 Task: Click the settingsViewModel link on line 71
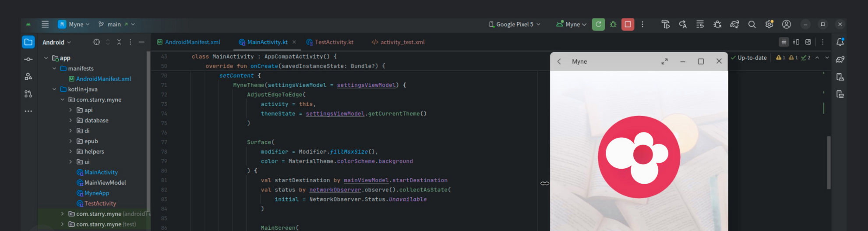pos(366,85)
